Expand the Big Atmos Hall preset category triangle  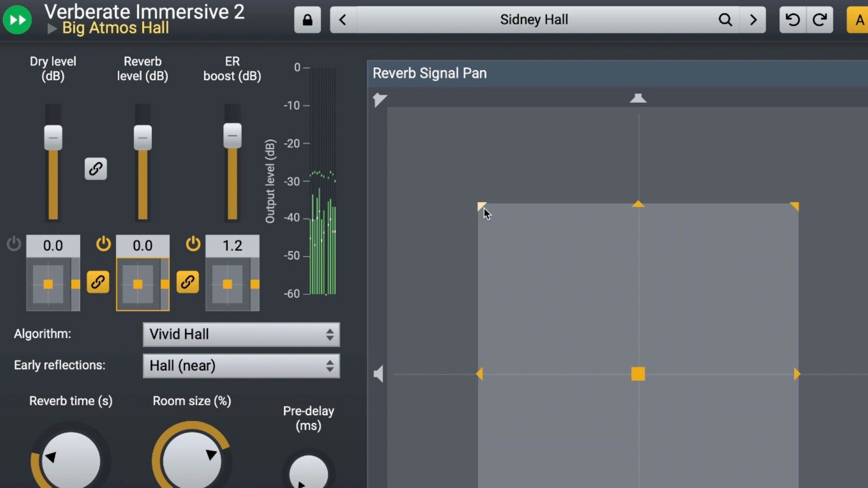[x=52, y=28]
